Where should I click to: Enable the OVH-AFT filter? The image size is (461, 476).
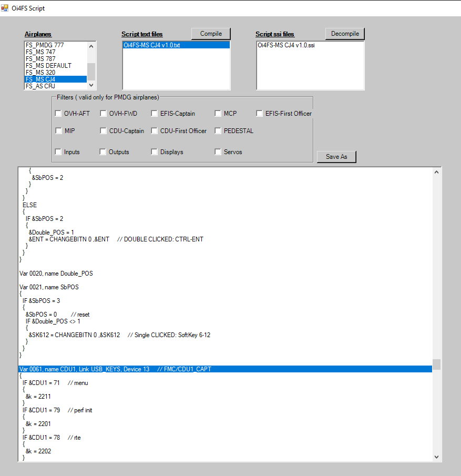58,113
